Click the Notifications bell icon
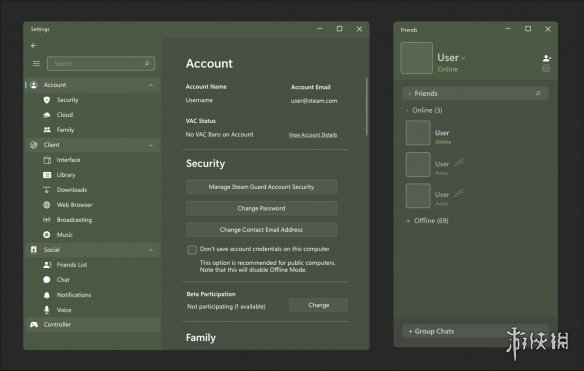The height and width of the screenshot is (371, 584). tap(47, 295)
